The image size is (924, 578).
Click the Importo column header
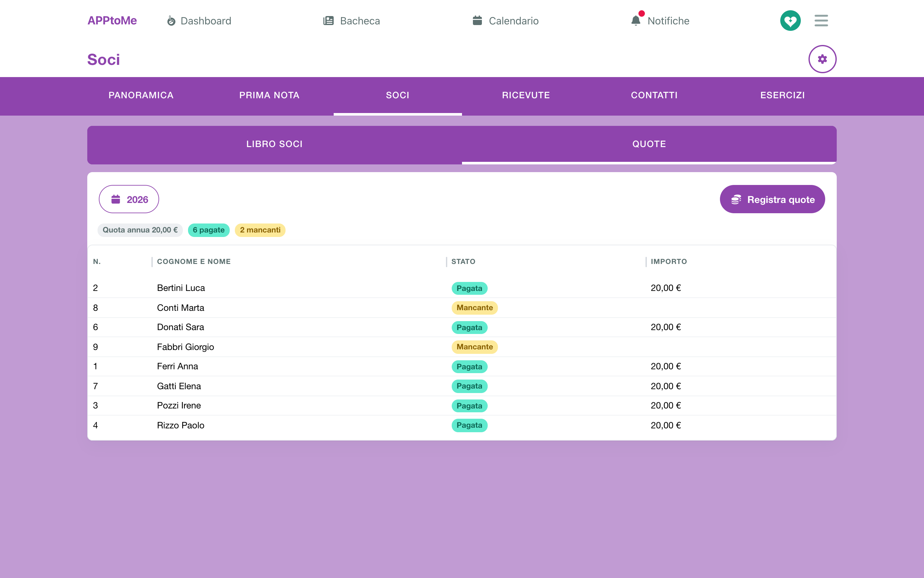click(x=669, y=262)
